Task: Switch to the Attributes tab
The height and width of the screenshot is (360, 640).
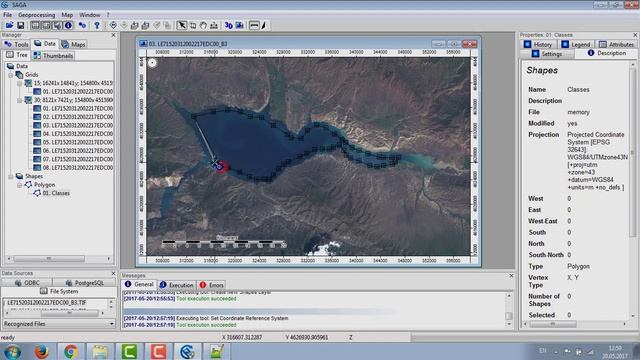Action: click(x=616, y=44)
